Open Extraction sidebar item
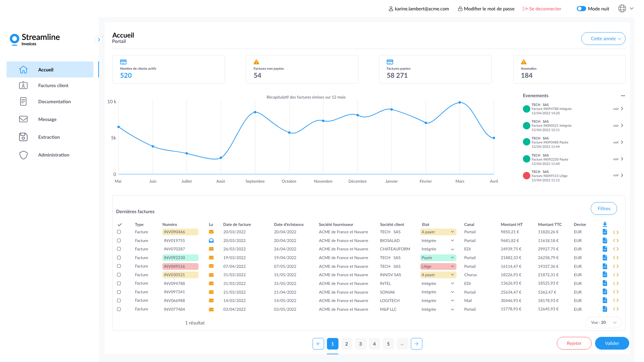Image resolution: width=644 pixels, height=362 pixels. (49, 137)
